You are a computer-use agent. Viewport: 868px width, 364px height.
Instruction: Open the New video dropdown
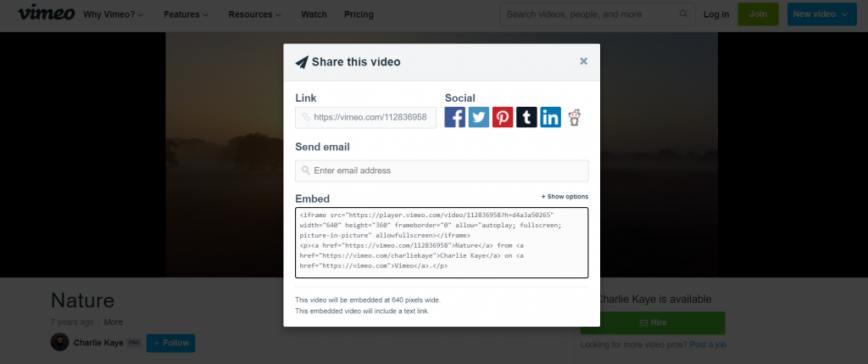(x=821, y=14)
